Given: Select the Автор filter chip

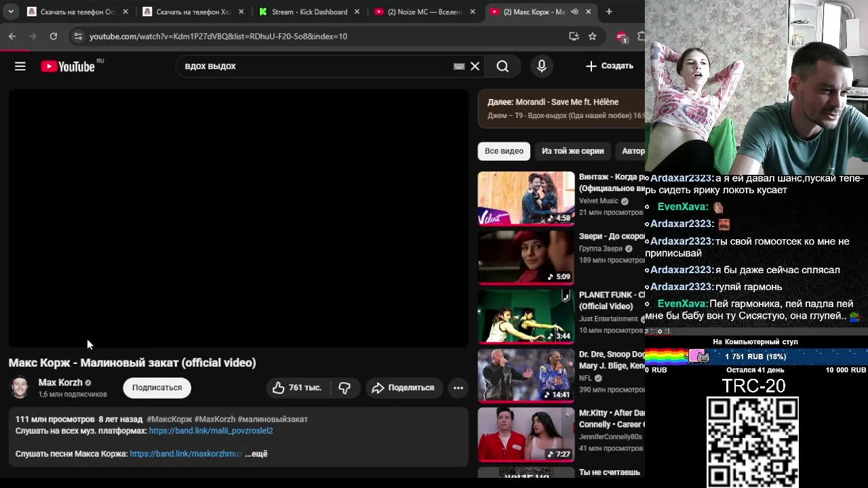Looking at the screenshot, I should (x=631, y=151).
